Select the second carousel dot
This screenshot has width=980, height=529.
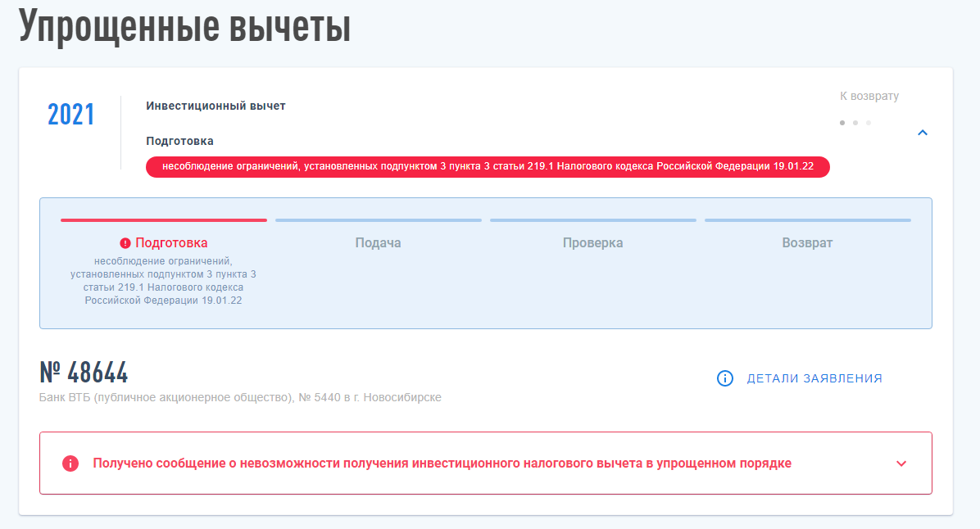pyautogui.click(x=855, y=122)
